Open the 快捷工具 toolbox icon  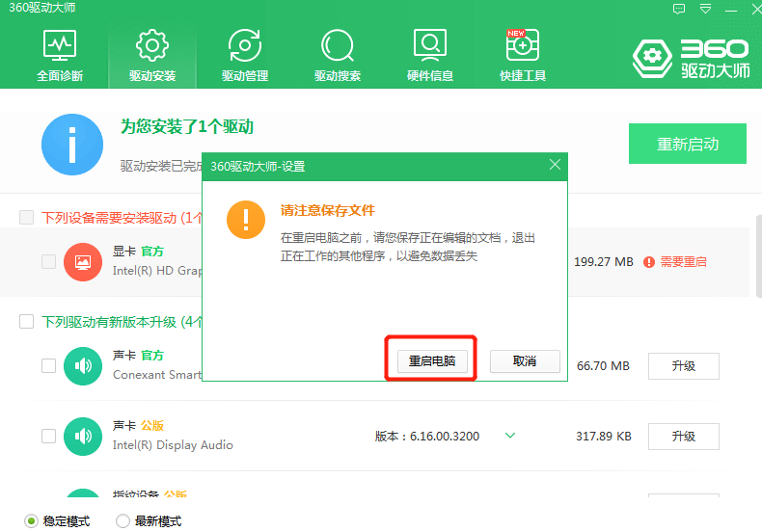(523, 44)
